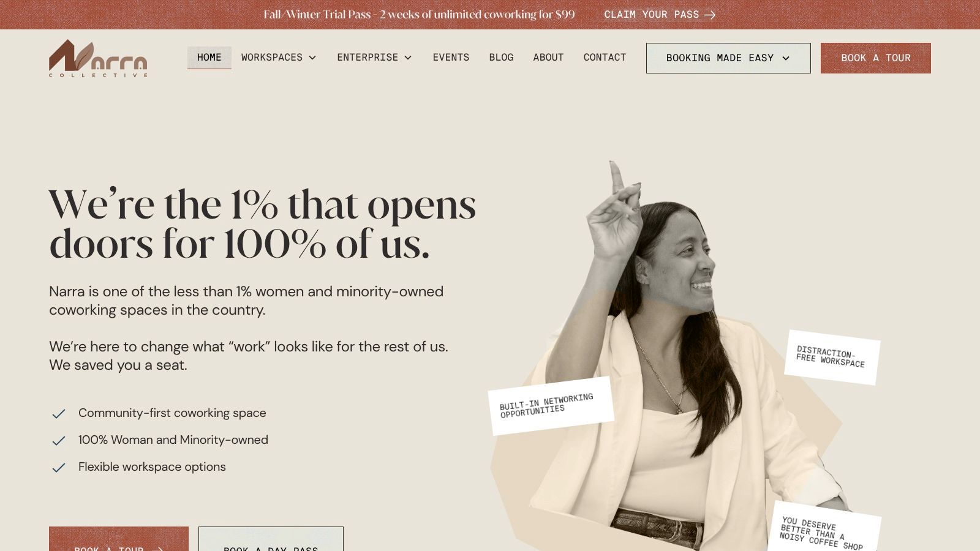Click the checkmark beside Flexible workspace options
This screenshot has height=551, width=980.
[x=59, y=468]
